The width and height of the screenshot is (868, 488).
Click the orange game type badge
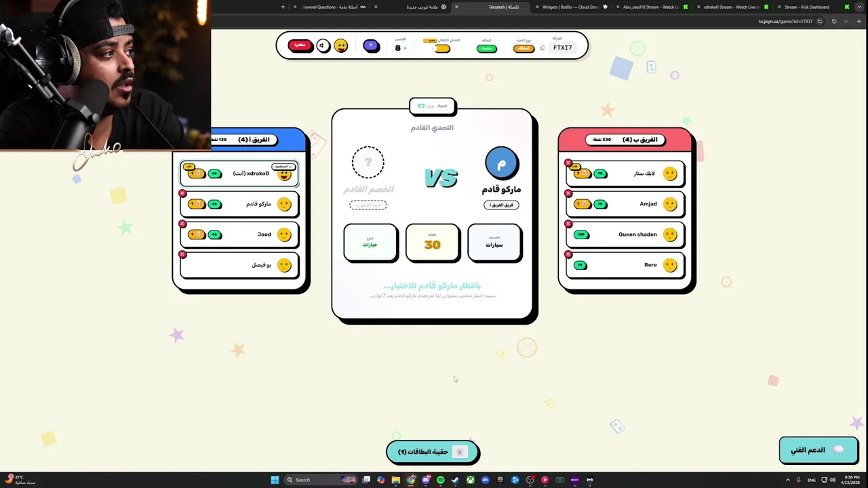coord(524,48)
